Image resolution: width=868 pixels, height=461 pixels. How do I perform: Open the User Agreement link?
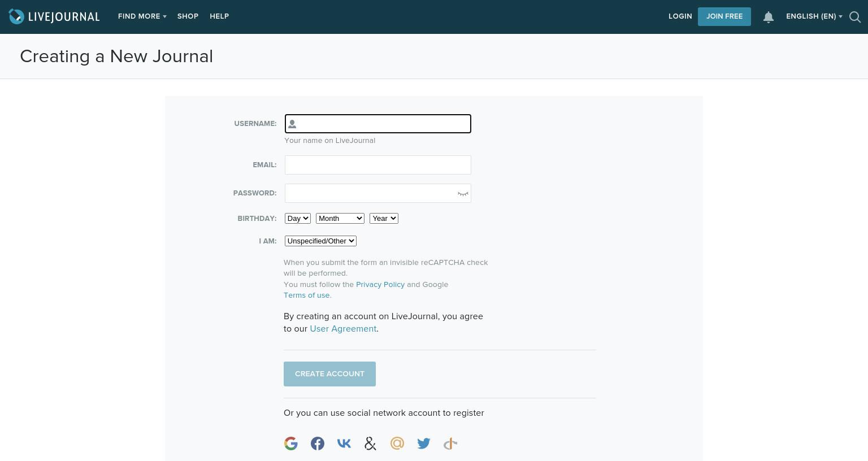click(343, 329)
